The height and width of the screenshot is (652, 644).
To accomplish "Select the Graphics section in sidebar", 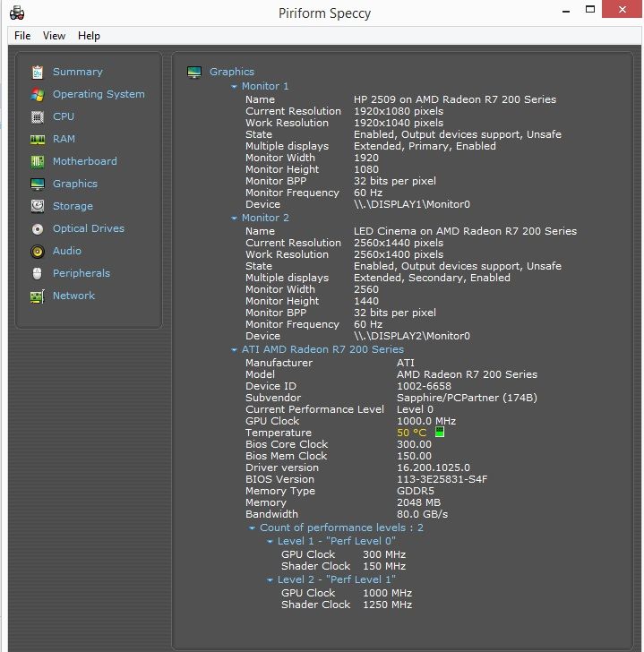I will pyautogui.click(x=74, y=184).
